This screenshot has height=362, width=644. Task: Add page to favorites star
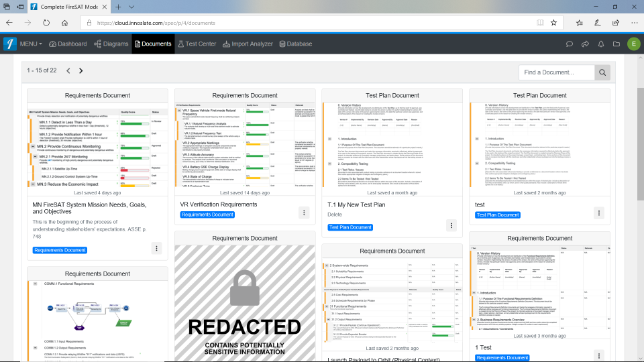click(x=553, y=23)
